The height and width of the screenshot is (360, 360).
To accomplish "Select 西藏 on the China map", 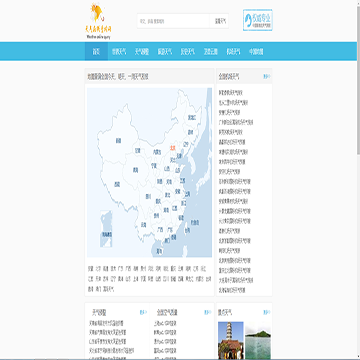I will [x=117, y=184].
